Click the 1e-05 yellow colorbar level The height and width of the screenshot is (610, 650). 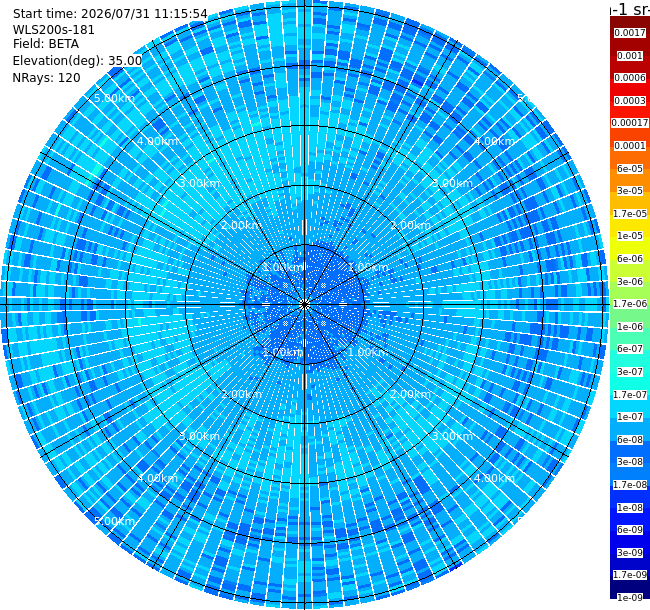pos(630,236)
